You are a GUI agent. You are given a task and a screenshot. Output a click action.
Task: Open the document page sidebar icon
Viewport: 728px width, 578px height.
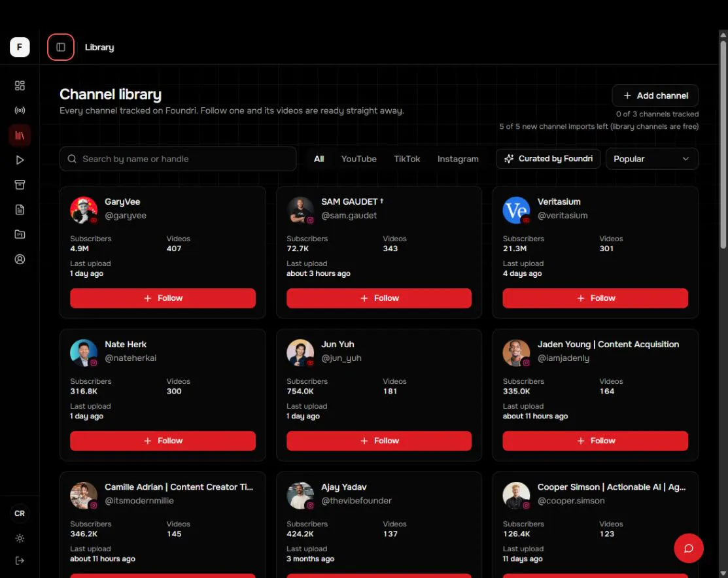click(x=20, y=210)
